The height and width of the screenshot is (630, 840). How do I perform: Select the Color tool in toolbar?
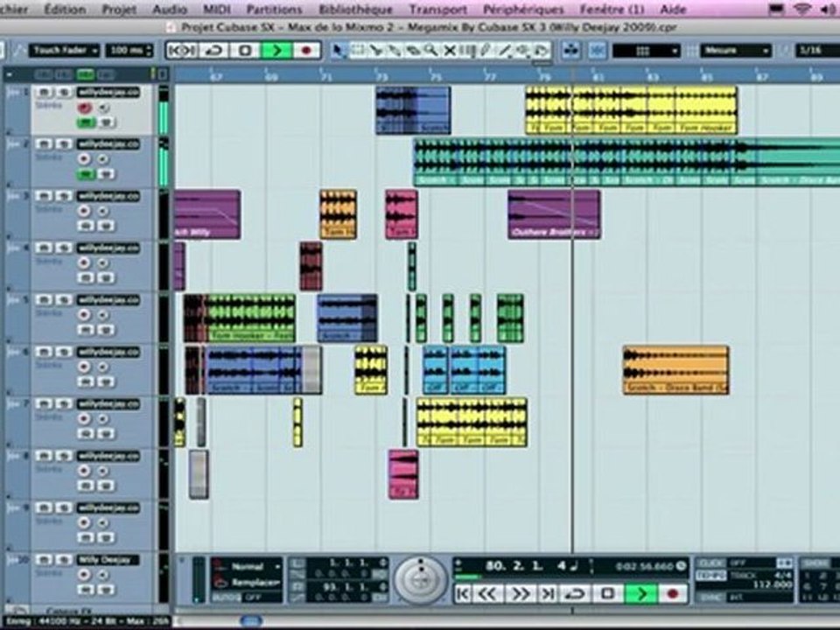(541, 51)
